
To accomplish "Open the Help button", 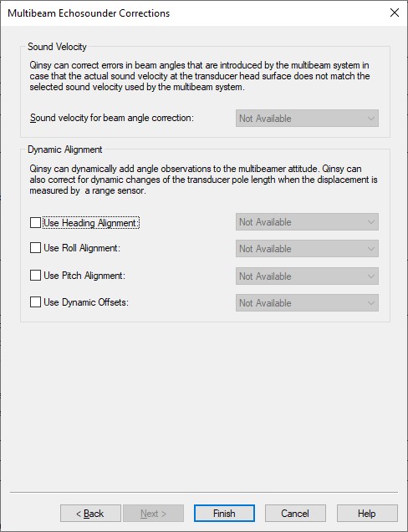I will [x=367, y=514].
